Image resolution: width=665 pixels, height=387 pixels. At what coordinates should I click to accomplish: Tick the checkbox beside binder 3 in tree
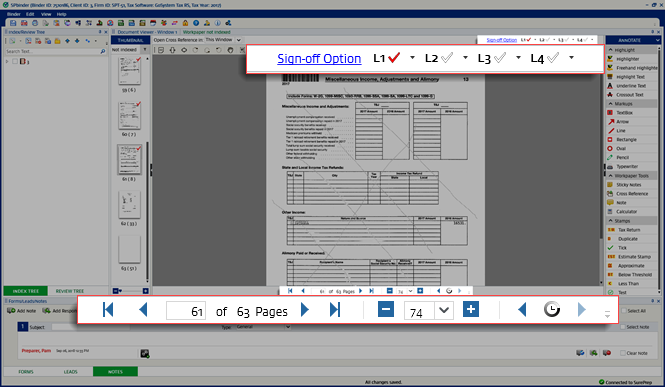pyautogui.click(x=15, y=61)
